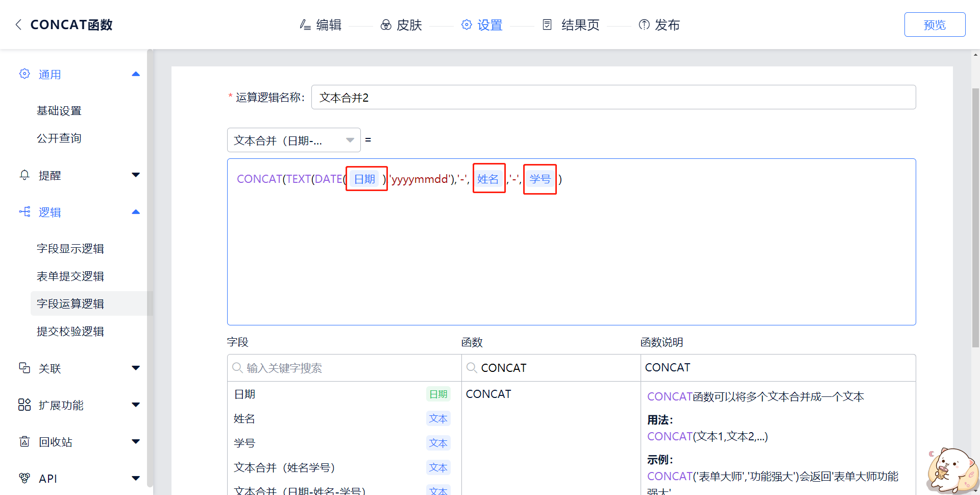Click the 扩展功能 grid icon
This screenshot has width=980, height=495.
(24, 405)
